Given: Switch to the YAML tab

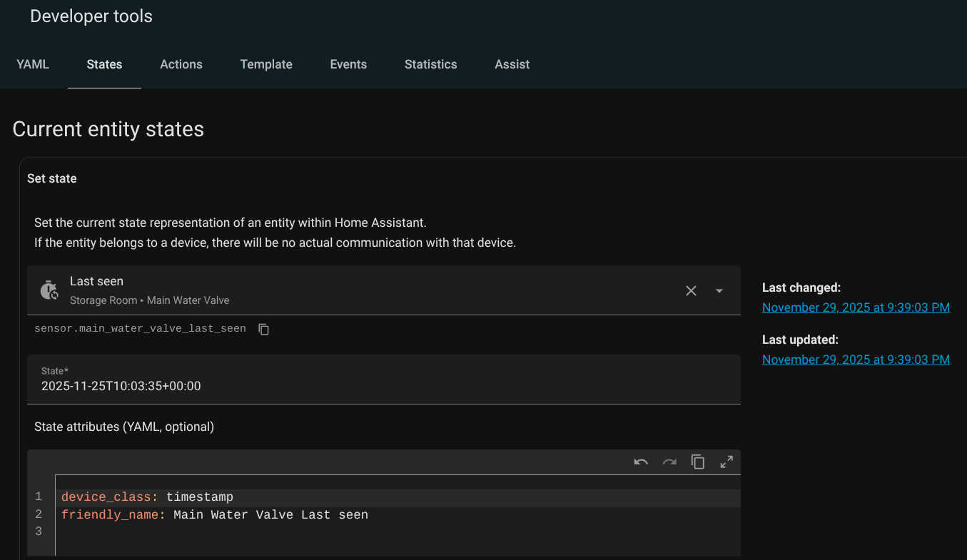Looking at the screenshot, I should [x=33, y=64].
